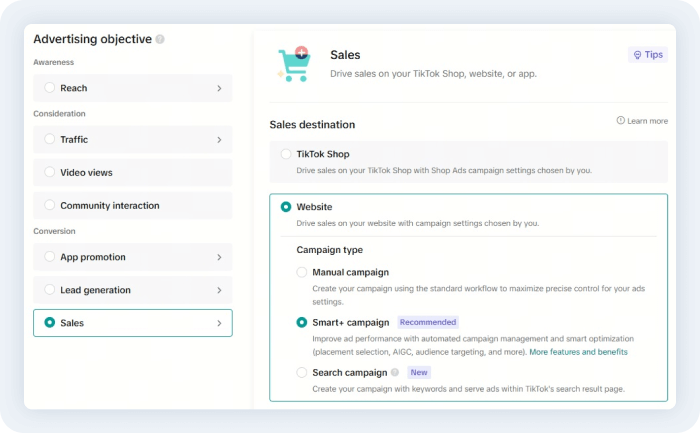The width and height of the screenshot is (700, 433).
Task: Open the Tips button
Action: coord(648,55)
